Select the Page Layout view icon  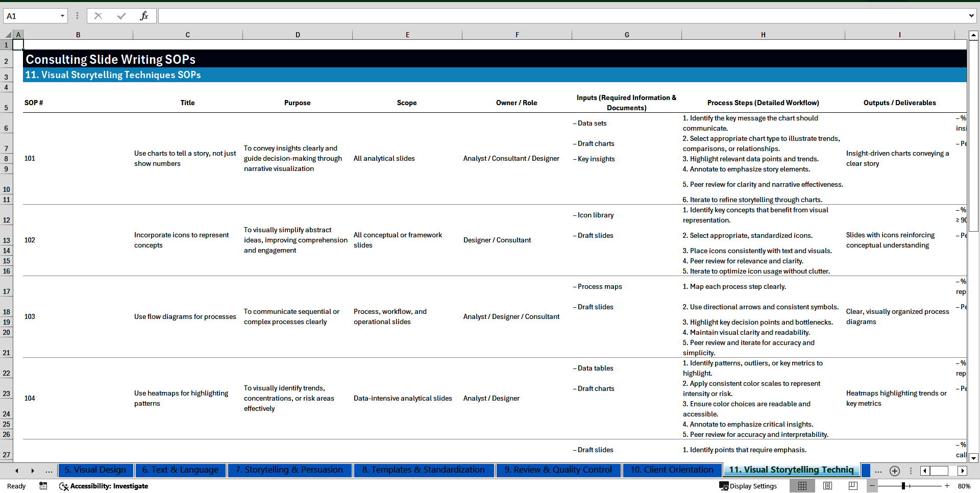pos(827,486)
